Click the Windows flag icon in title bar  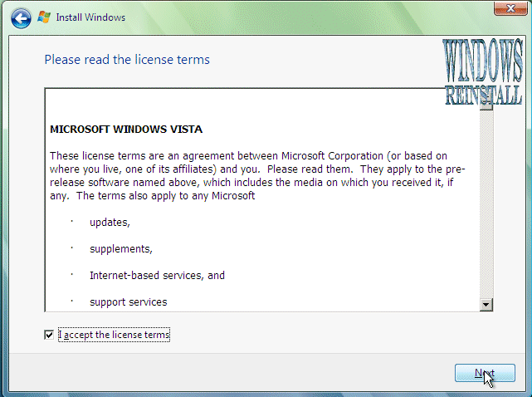click(44, 17)
